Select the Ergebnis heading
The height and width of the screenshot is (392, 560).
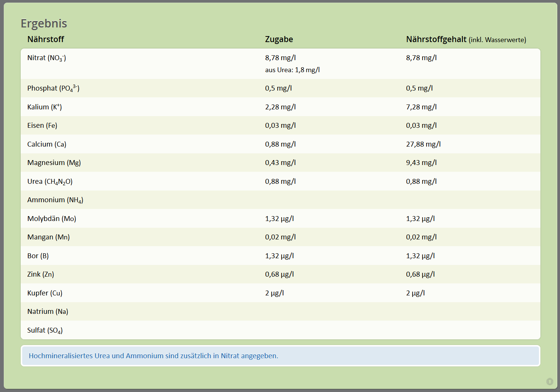(x=44, y=23)
